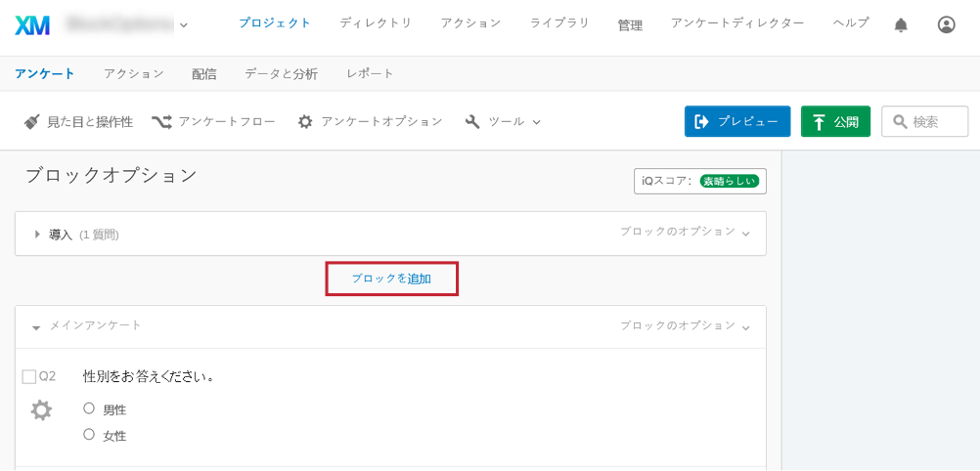Click the メインアンケート block name
This screenshot has height=471, width=980.
click(x=96, y=325)
